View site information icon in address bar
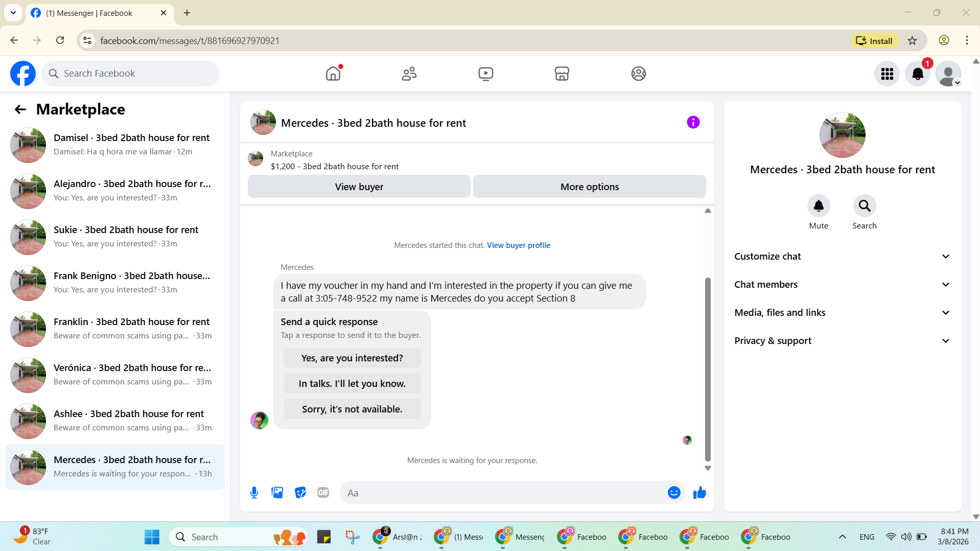980x551 pixels. coord(87,40)
